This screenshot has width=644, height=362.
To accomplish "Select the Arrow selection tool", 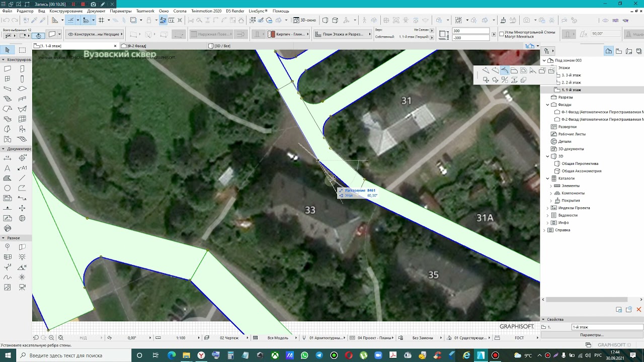I will point(7,50).
